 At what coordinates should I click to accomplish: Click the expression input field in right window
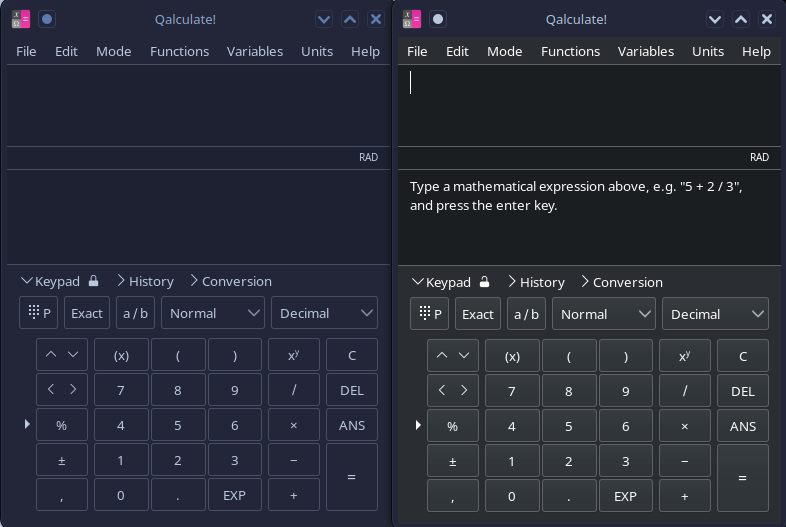tap(589, 105)
